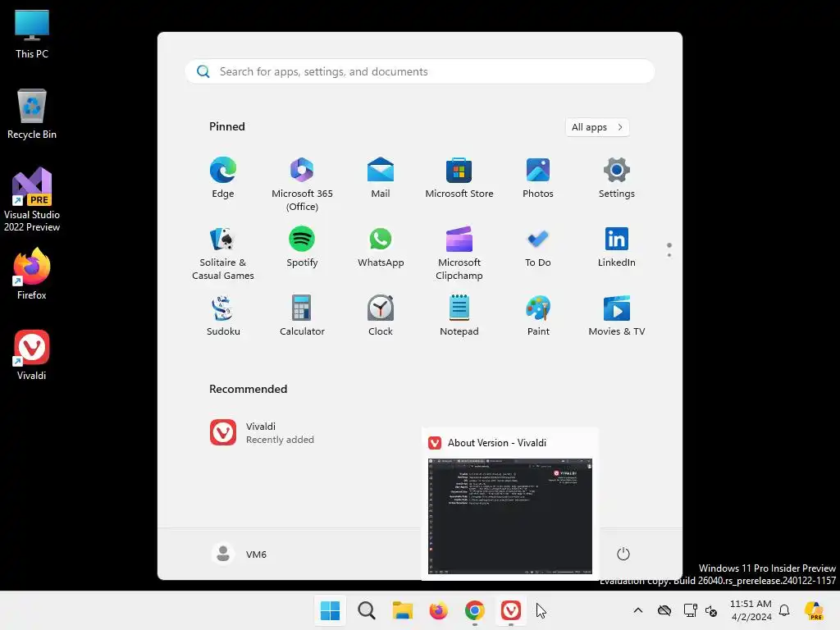Open Calculator

[302, 316]
